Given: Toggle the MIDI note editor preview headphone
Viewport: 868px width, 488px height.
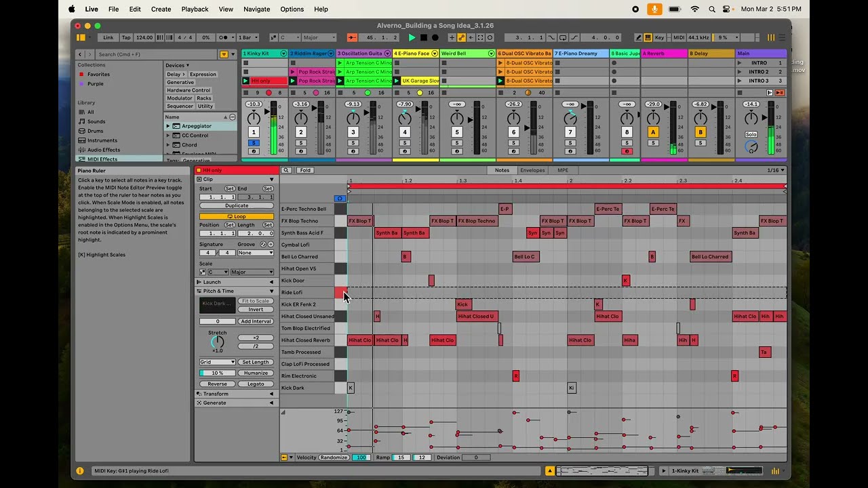Looking at the screenshot, I should (340, 199).
